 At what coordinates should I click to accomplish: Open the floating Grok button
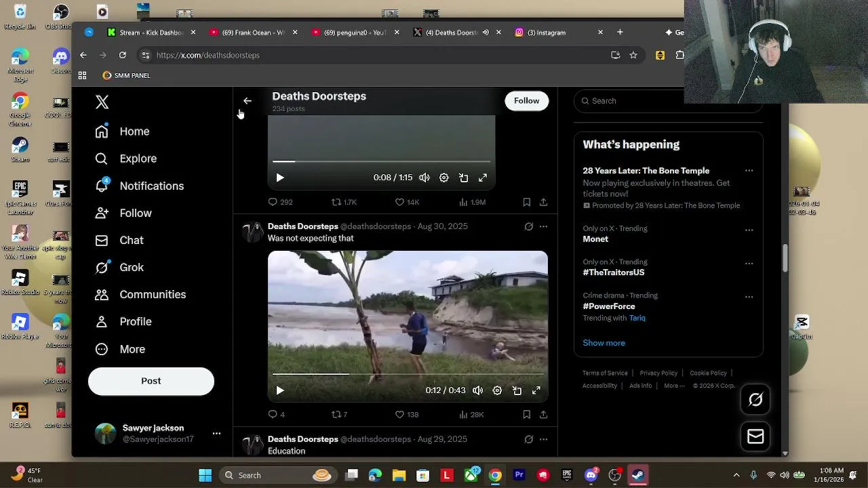click(755, 400)
